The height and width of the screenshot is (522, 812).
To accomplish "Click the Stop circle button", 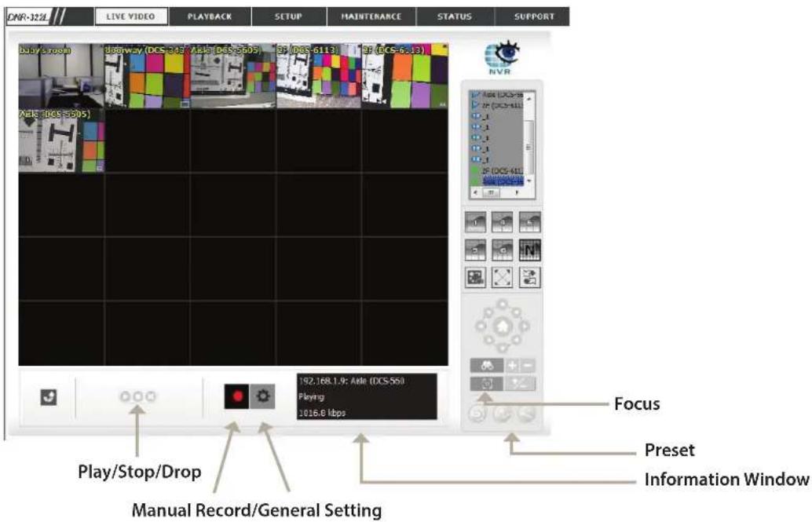I will (x=137, y=396).
